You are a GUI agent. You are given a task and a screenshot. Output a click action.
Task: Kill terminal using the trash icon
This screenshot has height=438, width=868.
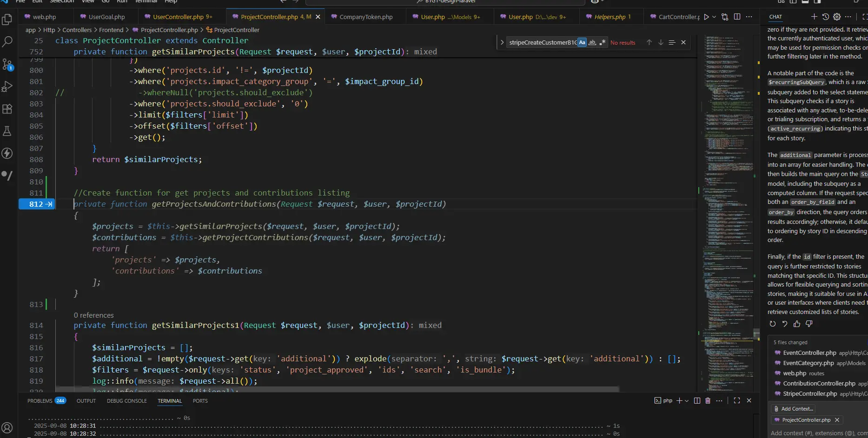click(x=708, y=400)
